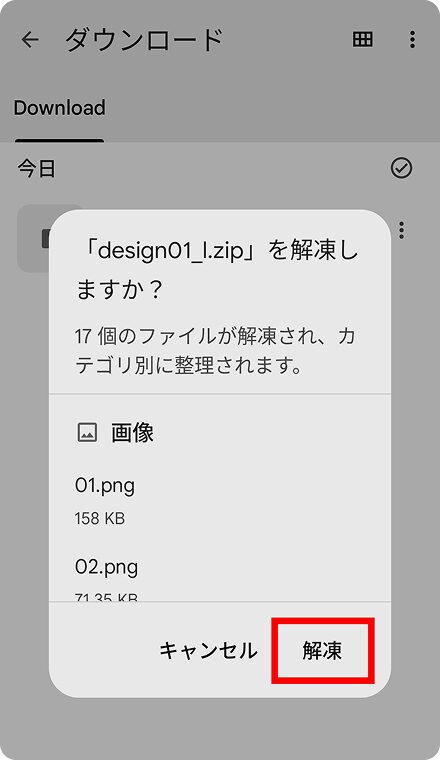
Task: Confirm extraction with the 解凍 button
Action: [x=322, y=650]
